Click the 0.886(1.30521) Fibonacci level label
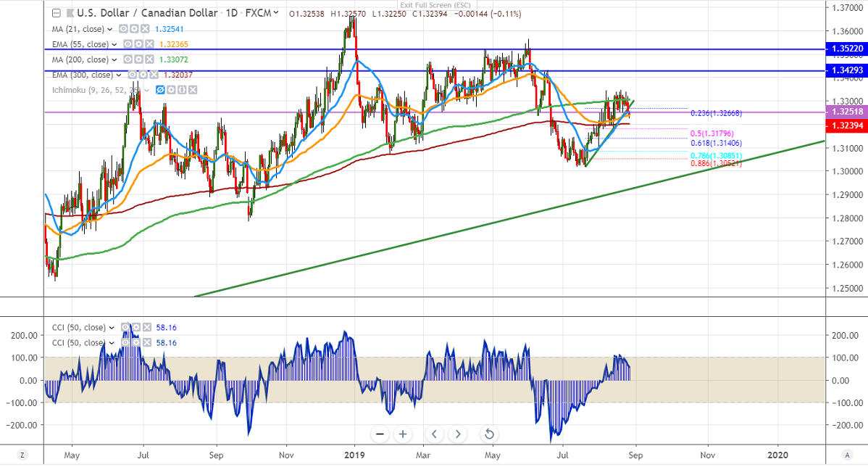 [x=717, y=163]
